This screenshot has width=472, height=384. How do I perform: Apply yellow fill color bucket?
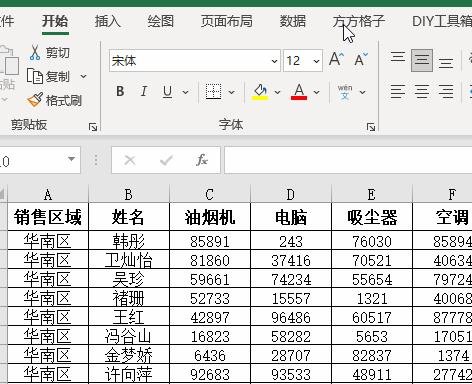(x=260, y=91)
